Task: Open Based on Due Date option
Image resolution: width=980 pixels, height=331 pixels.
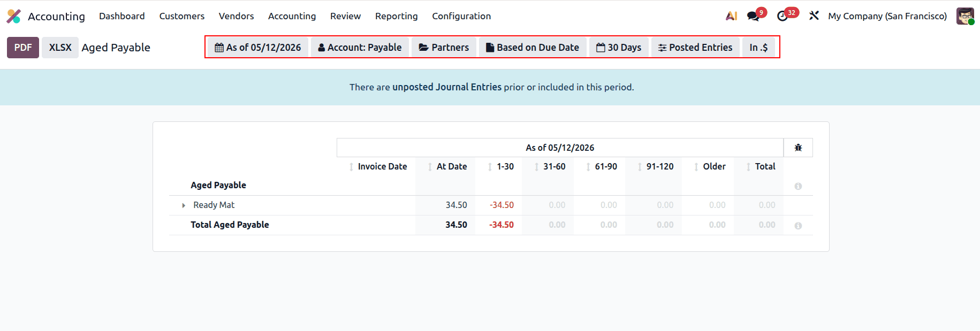Action: pyautogui.click(x=533, y=48)
